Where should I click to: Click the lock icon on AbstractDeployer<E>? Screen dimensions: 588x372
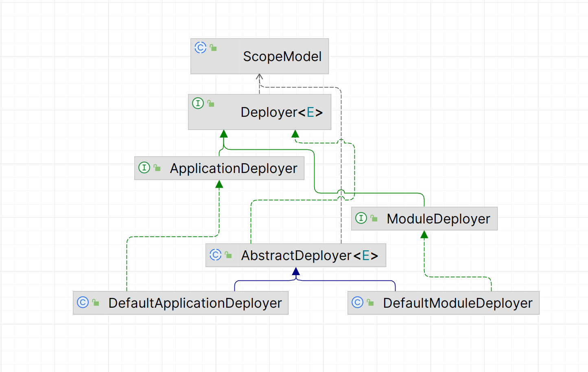(228, 255)
